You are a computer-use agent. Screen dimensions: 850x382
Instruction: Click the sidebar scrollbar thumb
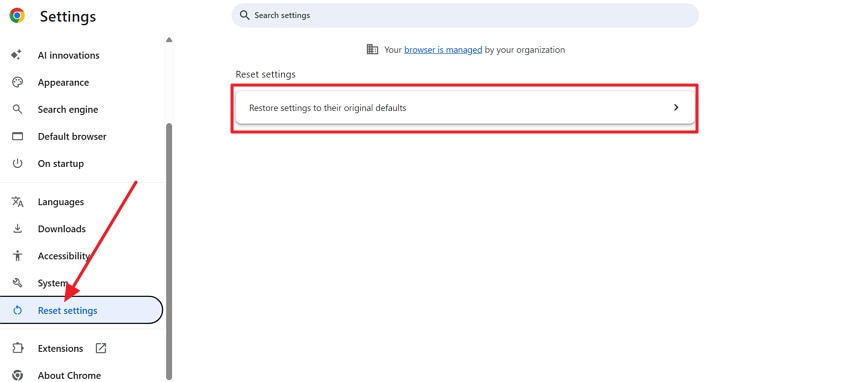pos(169,251)
